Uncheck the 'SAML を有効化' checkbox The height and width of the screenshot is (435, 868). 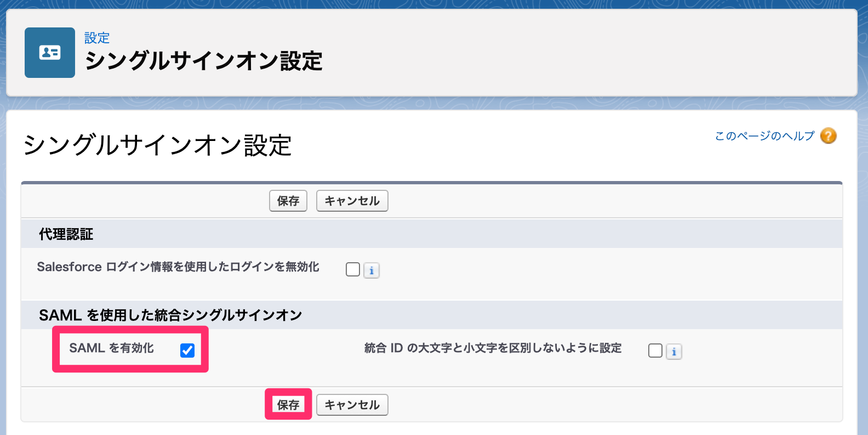[x=187, y=351]
